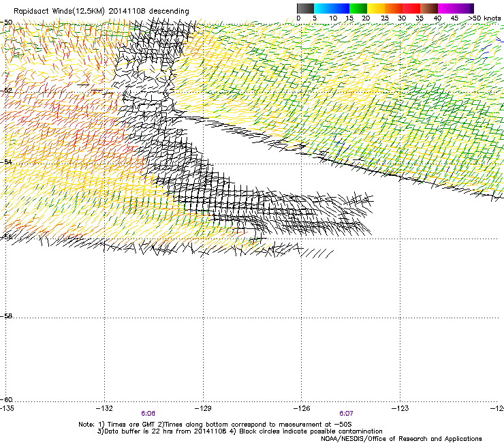The image size is (504, 443).
Task: Click the purple '6:07' time label
Action: point(346,414)
